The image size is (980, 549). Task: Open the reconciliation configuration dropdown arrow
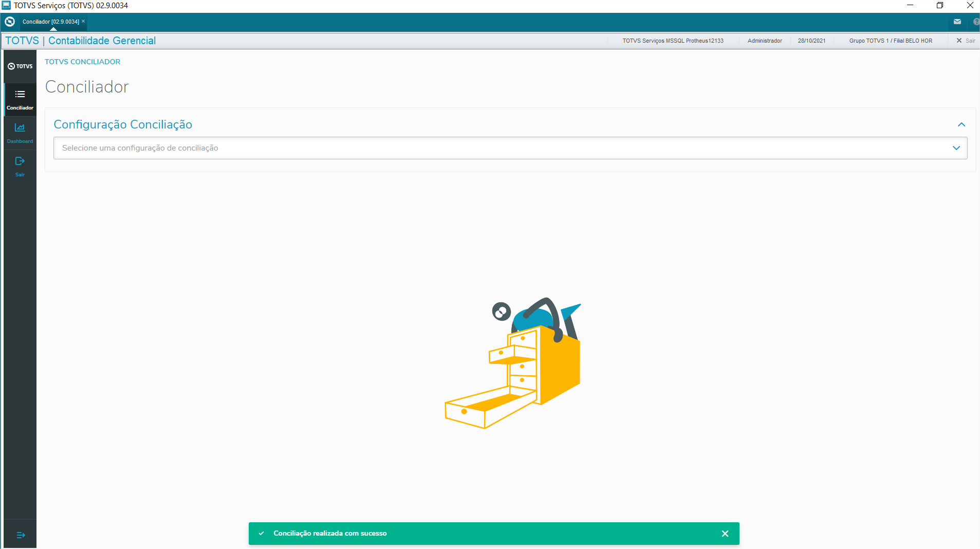[956, 148]
